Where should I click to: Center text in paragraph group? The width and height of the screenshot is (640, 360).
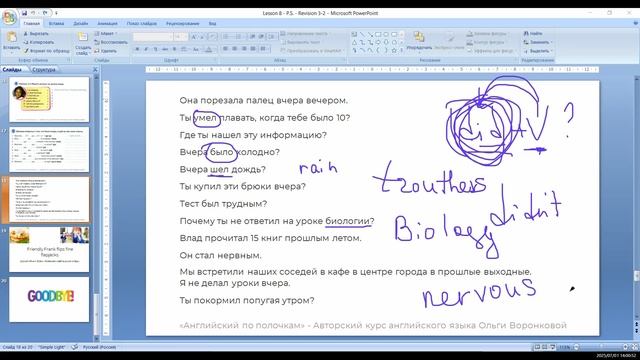(234, 49)
